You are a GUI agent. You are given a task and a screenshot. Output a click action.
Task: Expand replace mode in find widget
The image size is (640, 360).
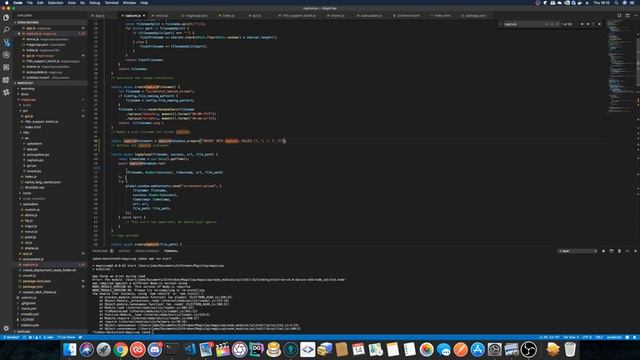pos(500,24)
